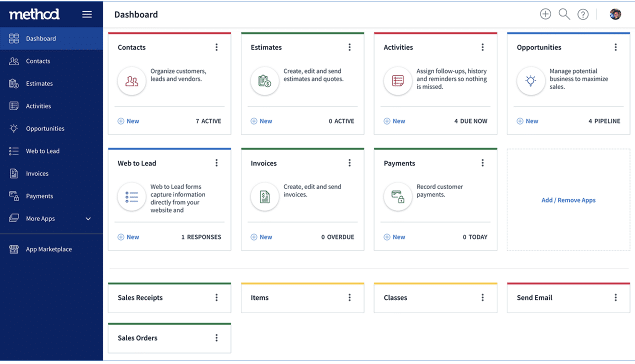The height and width of the screenshot is (364, 635).
Task: Open the Send Email card title
Action: (534, 298)
